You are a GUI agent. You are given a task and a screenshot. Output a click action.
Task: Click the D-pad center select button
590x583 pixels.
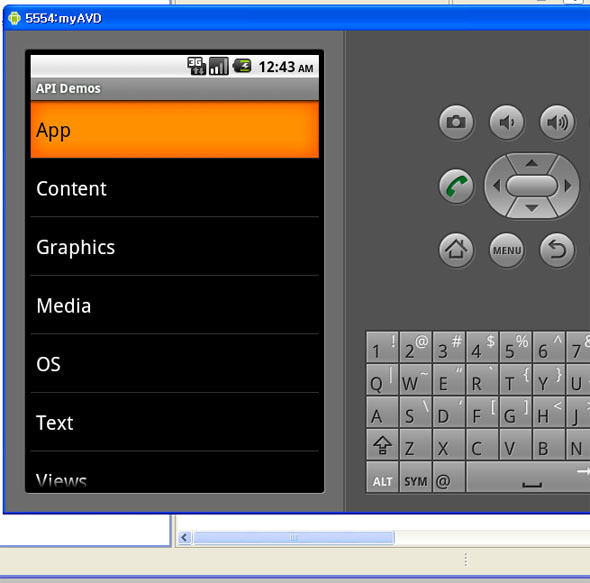531,186
